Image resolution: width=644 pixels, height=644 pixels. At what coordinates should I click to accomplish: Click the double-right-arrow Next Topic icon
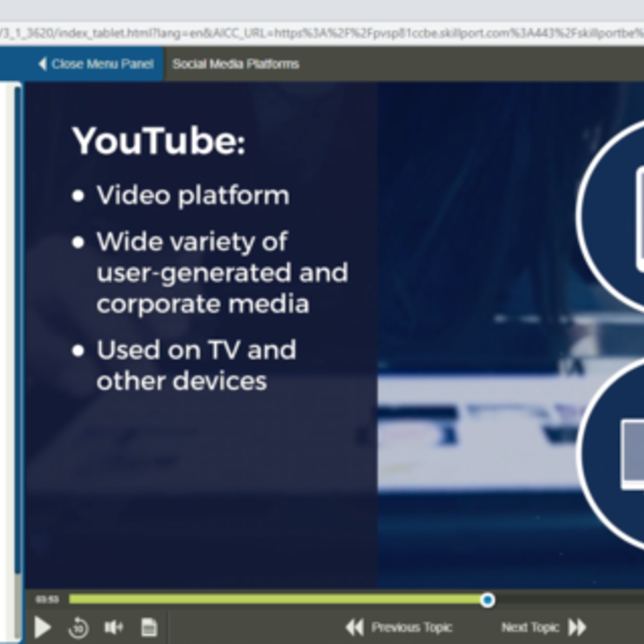[577, 627]
